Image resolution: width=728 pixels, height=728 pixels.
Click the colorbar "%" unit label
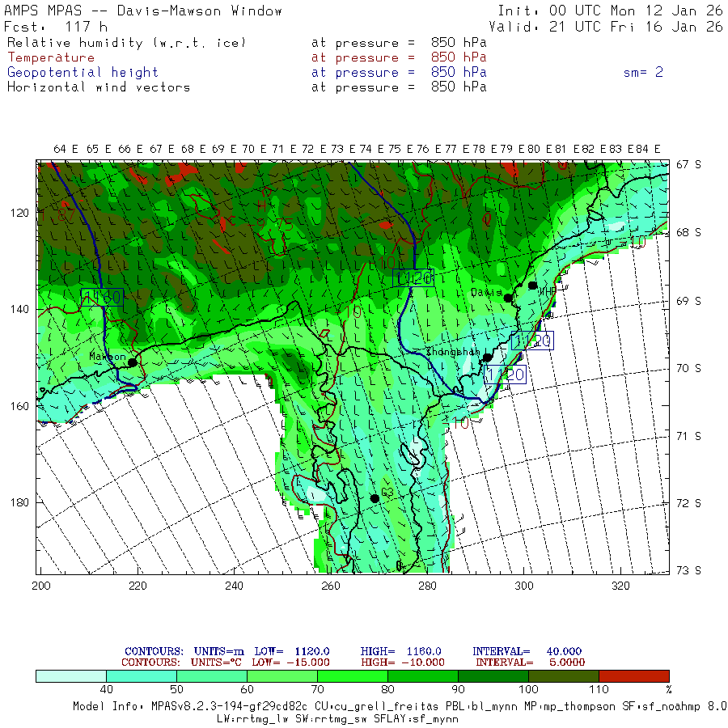click(669, 689)
